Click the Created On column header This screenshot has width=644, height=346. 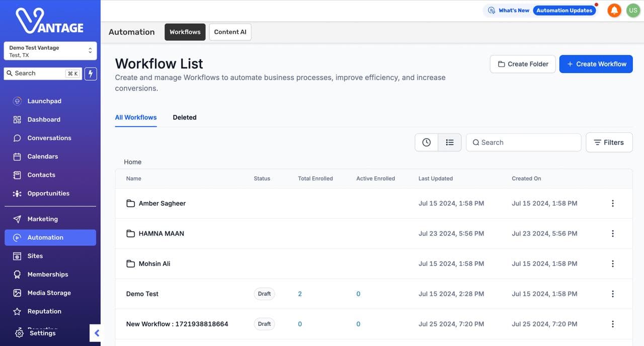pos(526,179)
